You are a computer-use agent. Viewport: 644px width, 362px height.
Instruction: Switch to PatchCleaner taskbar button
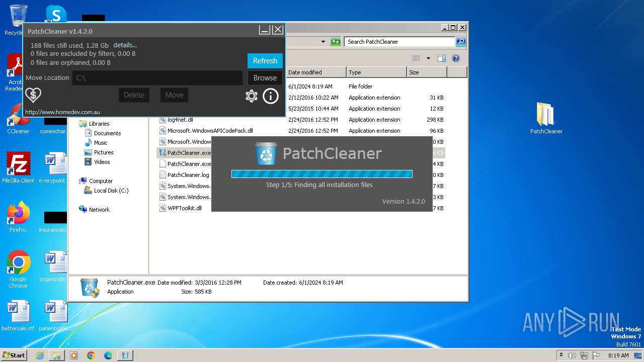tap(125, 355)
